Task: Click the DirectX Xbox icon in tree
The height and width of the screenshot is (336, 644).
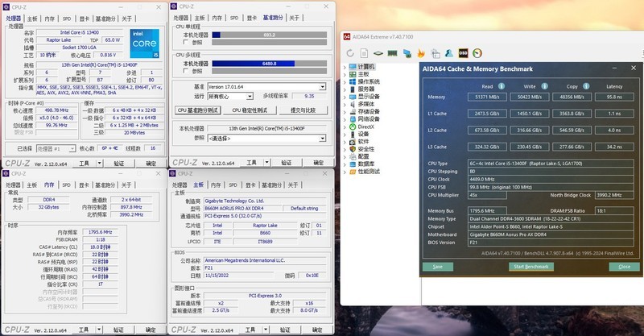Action: 353,127
